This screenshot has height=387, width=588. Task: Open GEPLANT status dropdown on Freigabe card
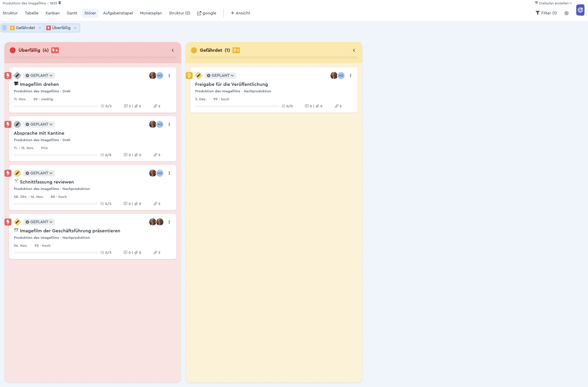(x=220, y=76)
